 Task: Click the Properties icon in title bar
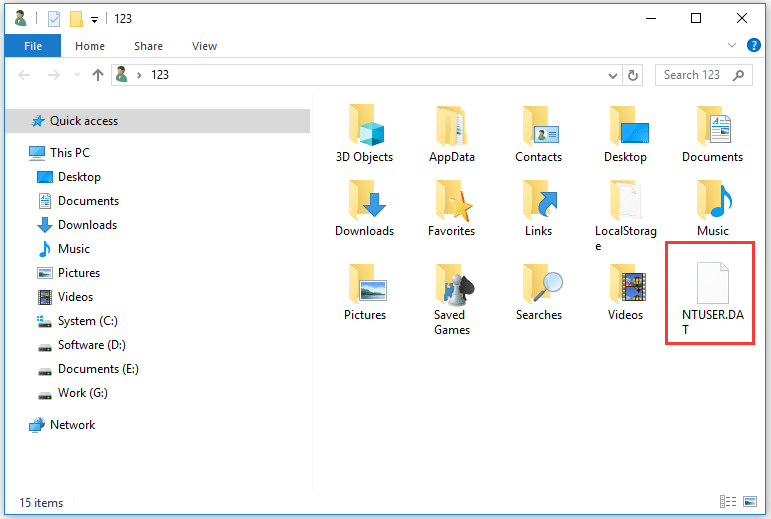pyautogui.click(x=54, y=19)
